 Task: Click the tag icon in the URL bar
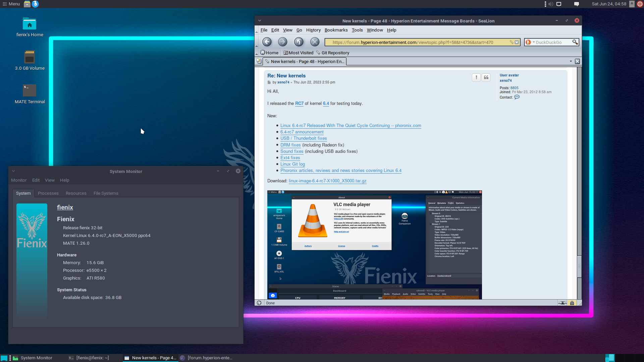pos(512,42)
